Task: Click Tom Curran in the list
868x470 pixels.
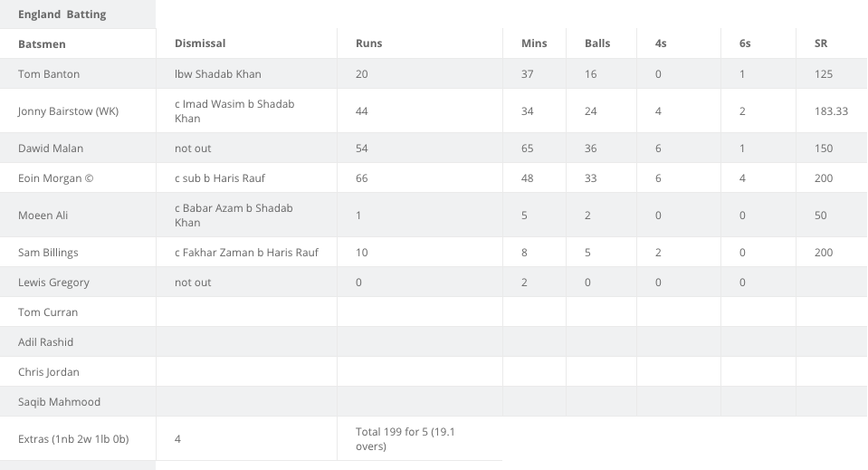Action: pos(48,312)
